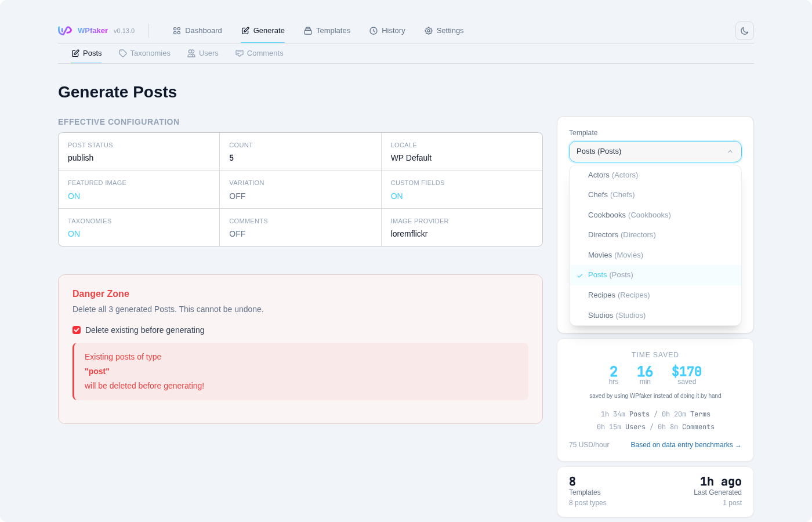Select Movies from the template list
Image resolution: width=812 pixels, height=522 pixels.
616,255
